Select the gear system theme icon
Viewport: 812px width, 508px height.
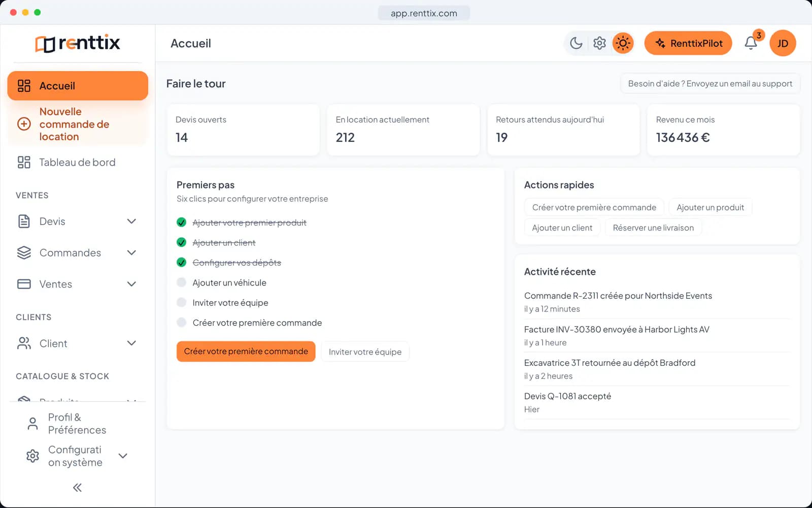coord(599,43)
